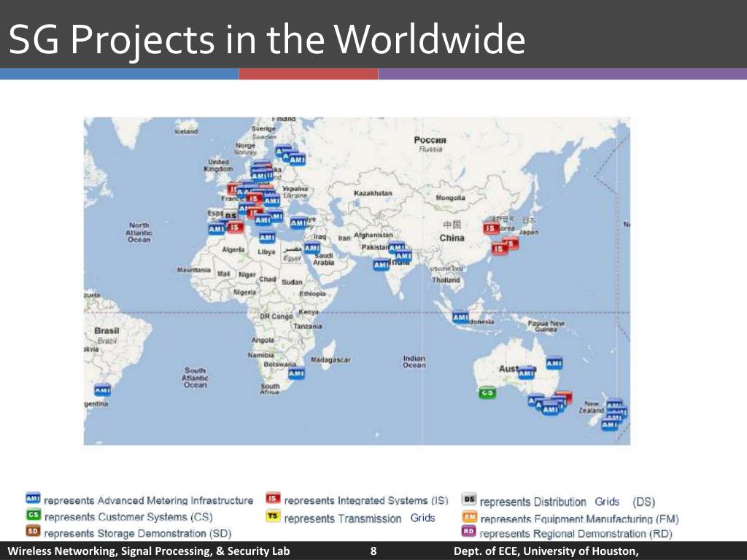Click the purple RD legend icon
This screenshot has height=560, width=747.
(x=469, y=531)
